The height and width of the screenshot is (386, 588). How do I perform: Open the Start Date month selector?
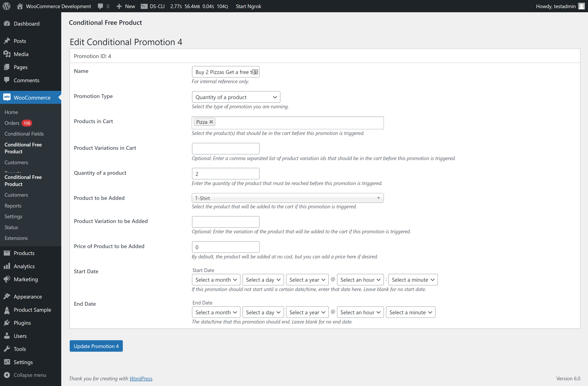pos(216,280)
